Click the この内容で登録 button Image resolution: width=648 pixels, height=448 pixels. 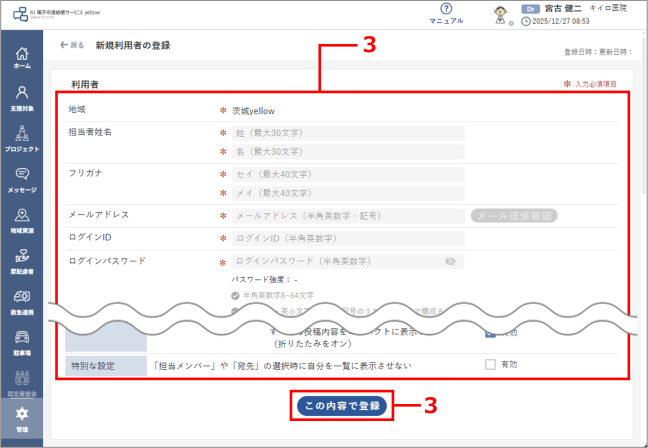[341, 406]
